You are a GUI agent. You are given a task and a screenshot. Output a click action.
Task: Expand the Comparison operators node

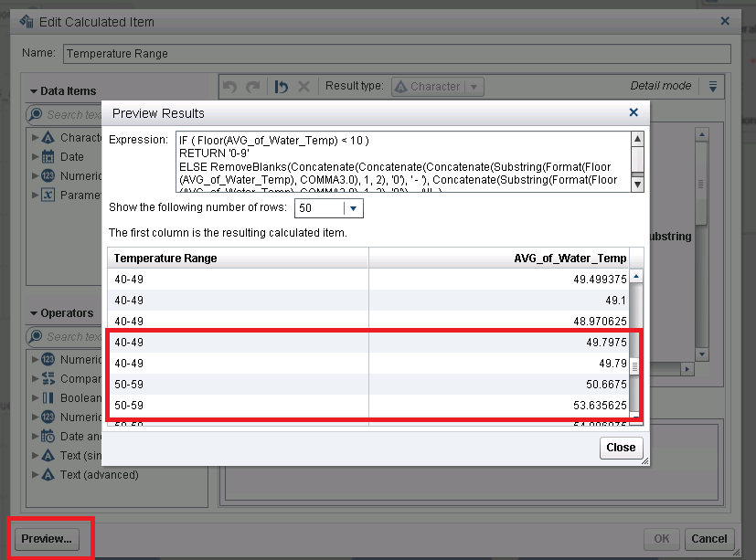click(x=35, y=379)
